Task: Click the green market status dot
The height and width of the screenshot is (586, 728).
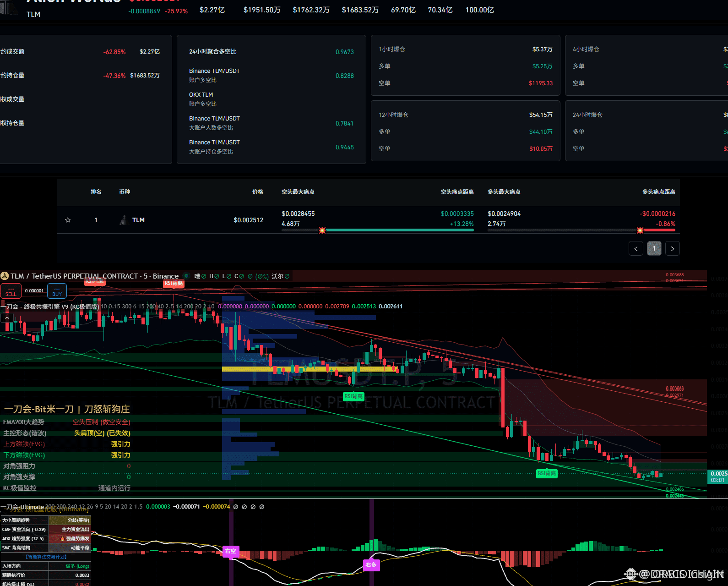Action: [186, 276]
